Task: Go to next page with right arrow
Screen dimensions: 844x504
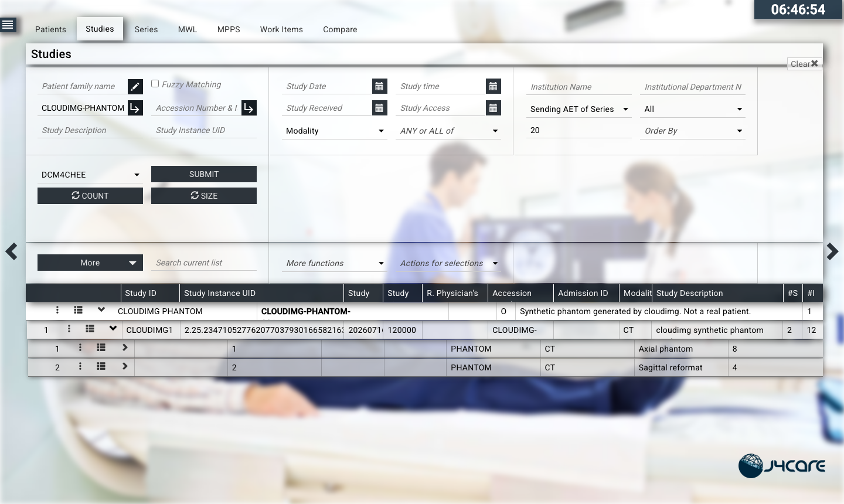Action: [x=832, y=251]
